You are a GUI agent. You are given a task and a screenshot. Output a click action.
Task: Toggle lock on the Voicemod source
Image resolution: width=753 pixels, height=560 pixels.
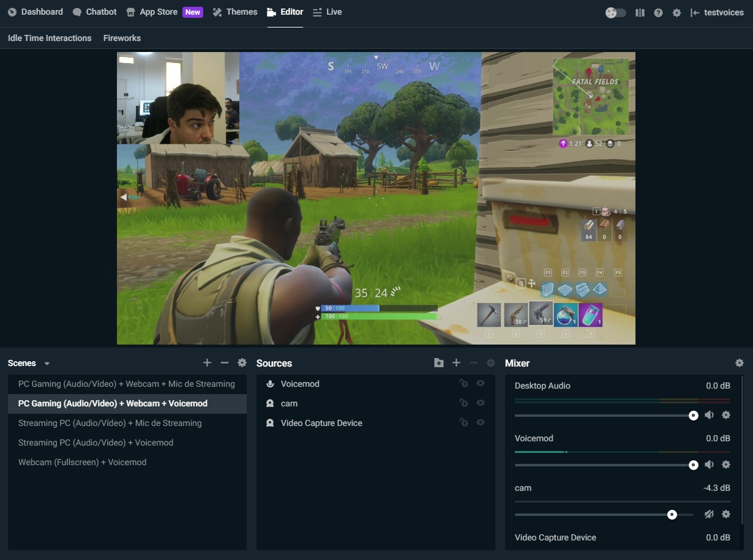pos(463,384)
